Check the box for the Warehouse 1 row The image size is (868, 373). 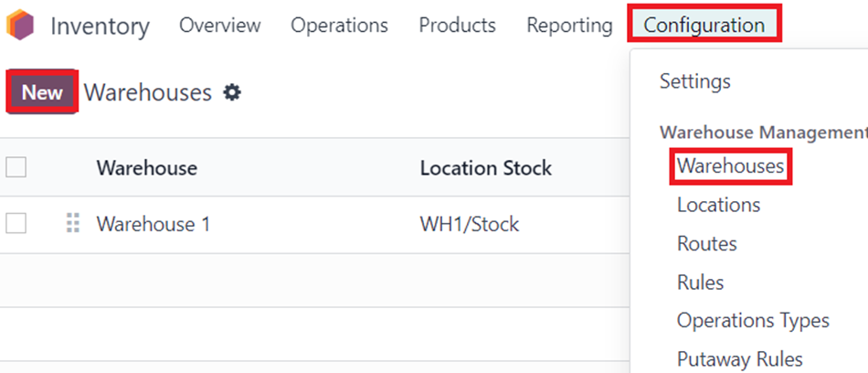[x=16, y=223]
